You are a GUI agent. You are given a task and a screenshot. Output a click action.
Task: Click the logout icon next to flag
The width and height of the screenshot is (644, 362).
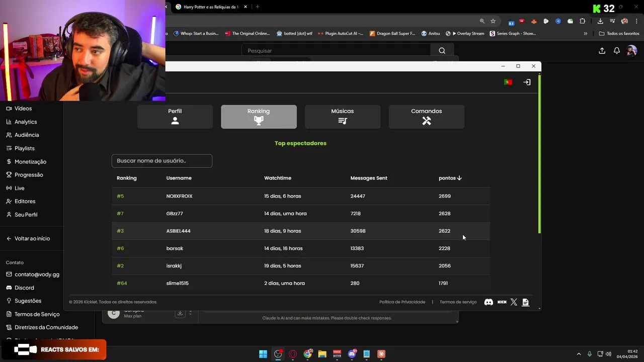[x=527, y=82]
